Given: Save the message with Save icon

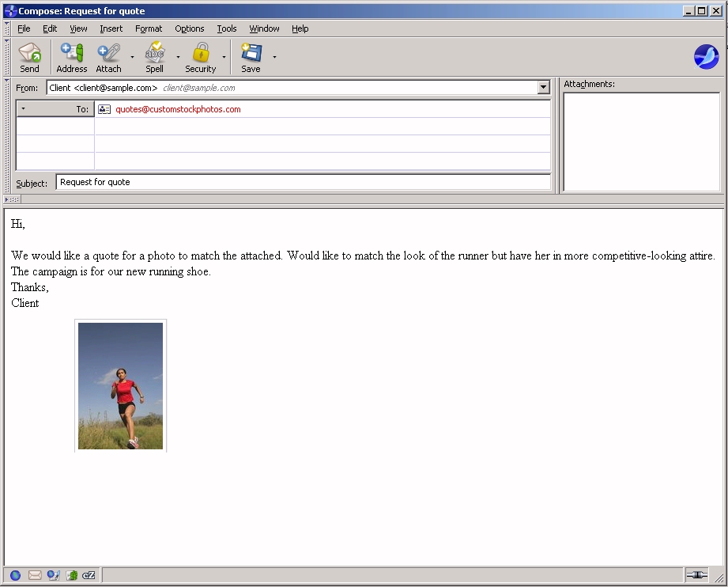Looking at the screenshot, I should pyautogui.click(x=251, y=52).
